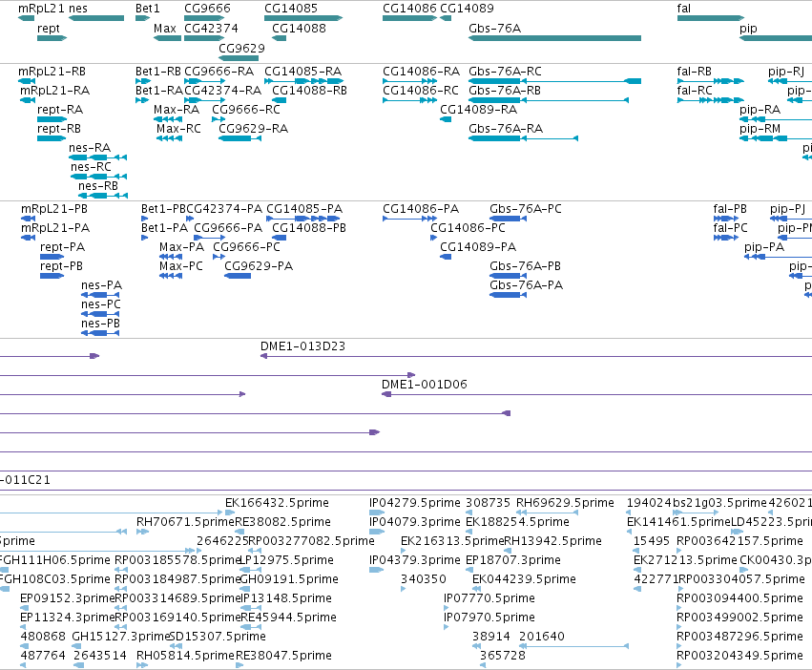Click transcript mRpL21-RB

[52, 72]
